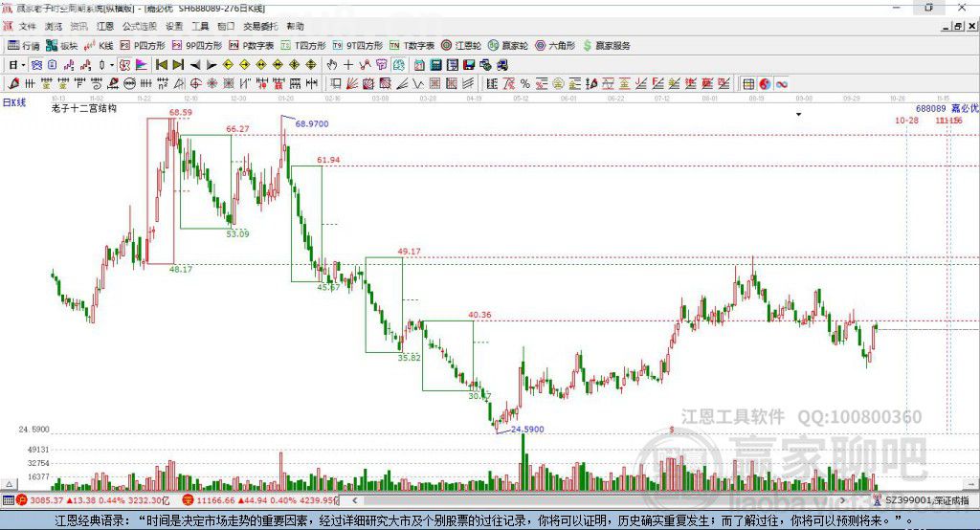Select the percent % retracement tool
Screen dimensions: 980x530
(525, 84)
